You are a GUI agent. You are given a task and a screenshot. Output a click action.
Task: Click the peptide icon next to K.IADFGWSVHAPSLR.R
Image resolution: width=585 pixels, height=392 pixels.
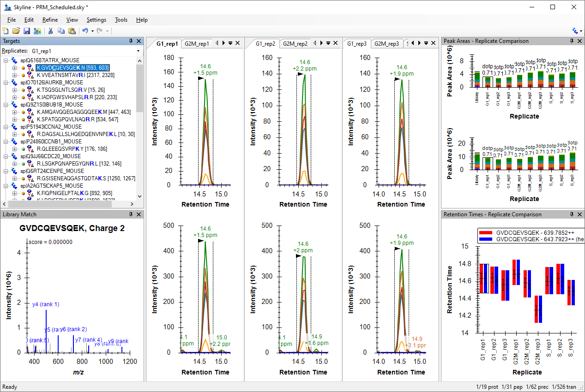pyautogui.click(x=30, y=97)
